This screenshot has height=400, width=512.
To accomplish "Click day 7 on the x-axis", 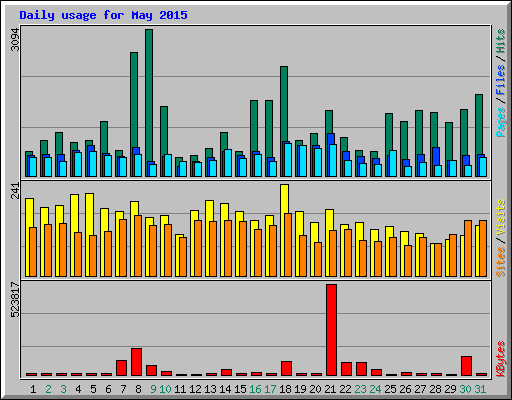I will 123,389.
